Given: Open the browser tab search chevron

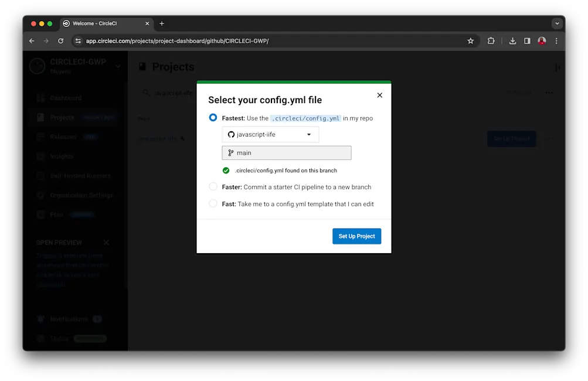Looking at the screenshot, I should pos(556,23).
